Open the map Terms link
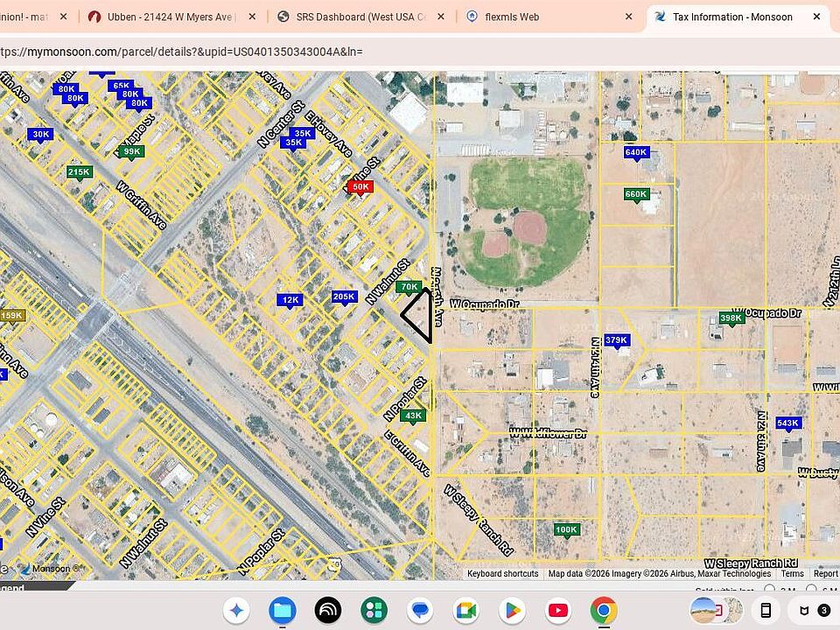This screenshot has height=630, width=840. tap(793, 574)
